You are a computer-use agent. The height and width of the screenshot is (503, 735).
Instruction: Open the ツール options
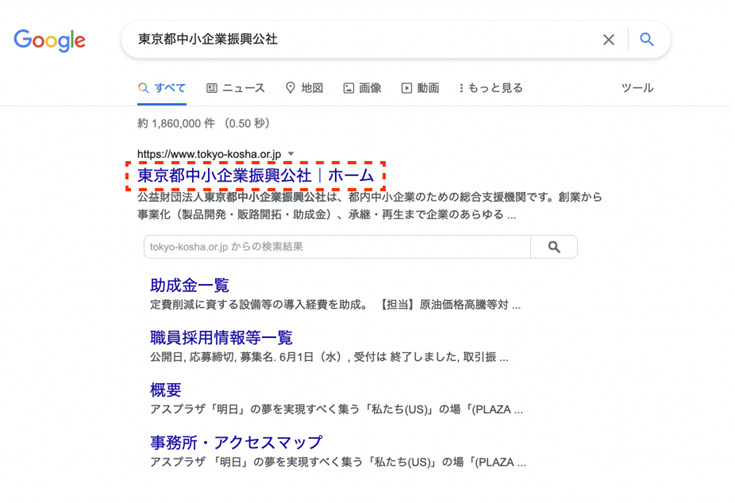pos(638,88)
